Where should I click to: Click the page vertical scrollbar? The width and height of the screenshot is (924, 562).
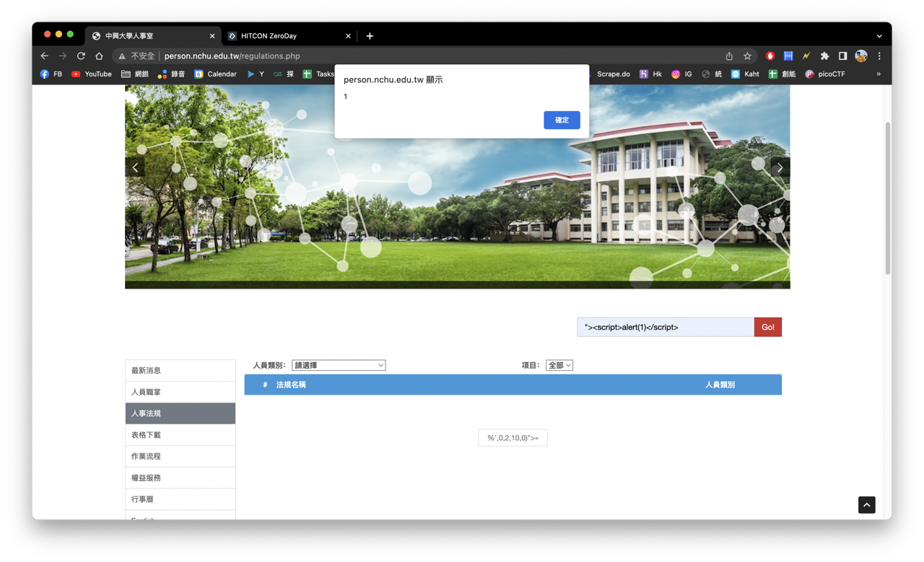point(888,198)
